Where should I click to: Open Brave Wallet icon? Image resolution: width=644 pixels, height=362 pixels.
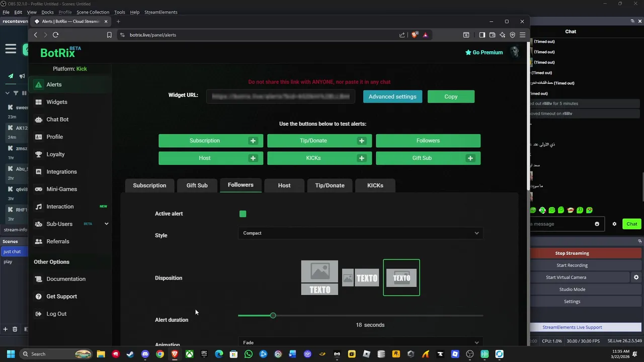click(492, 35)
